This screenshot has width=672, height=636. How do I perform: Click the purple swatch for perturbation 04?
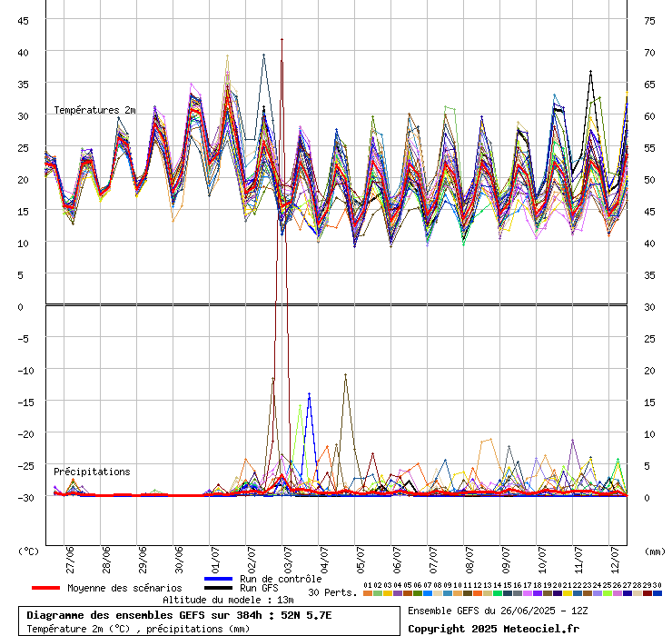[x=397, y=593]
